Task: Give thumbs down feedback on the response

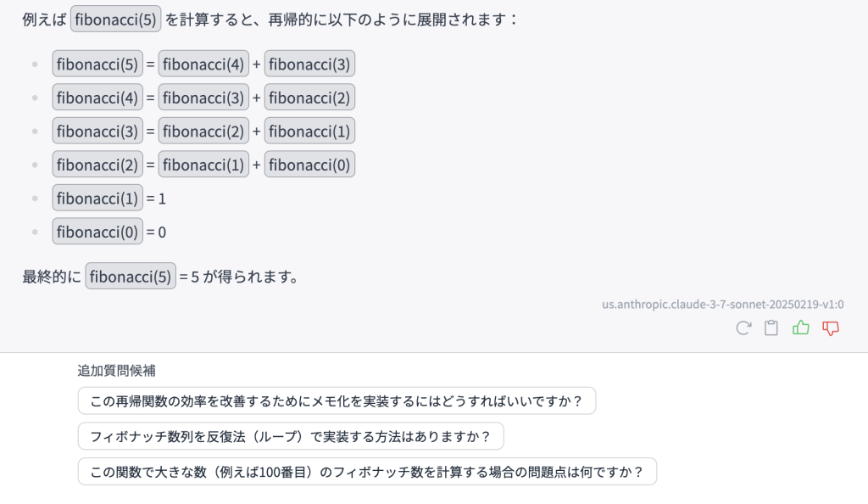Action: (x=829, y=328)
